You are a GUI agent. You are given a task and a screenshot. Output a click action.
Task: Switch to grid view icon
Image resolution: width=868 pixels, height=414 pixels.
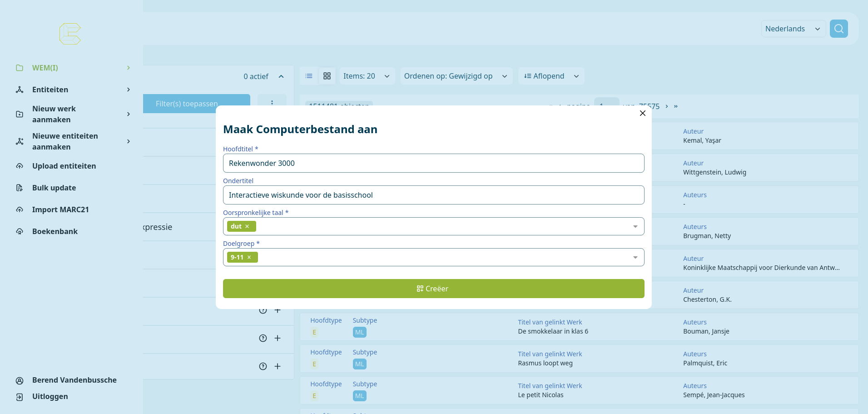tap(327, 76)
